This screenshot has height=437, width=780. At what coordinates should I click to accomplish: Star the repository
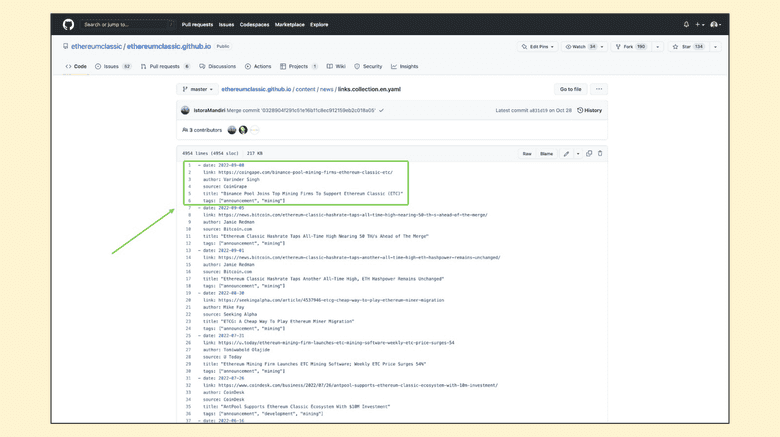click(686, 47)
